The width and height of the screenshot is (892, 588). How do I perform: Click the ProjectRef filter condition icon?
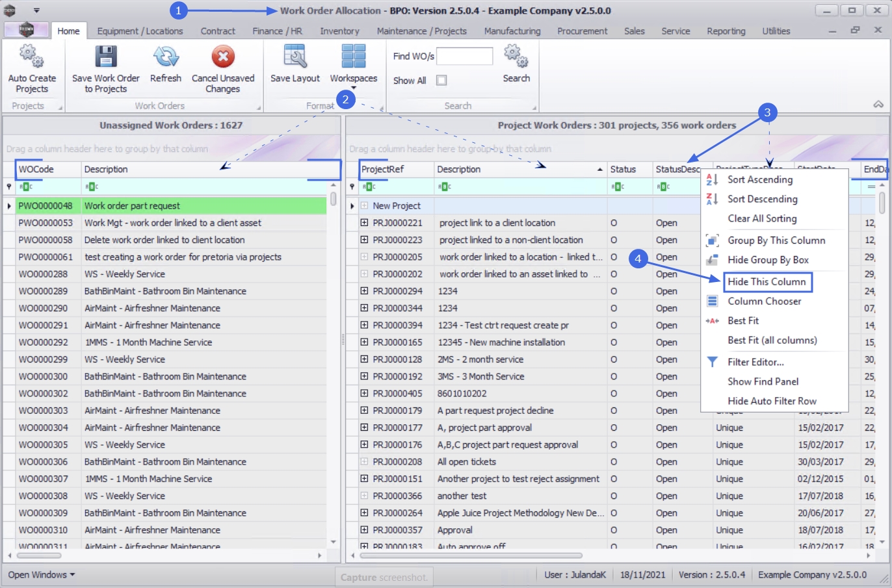369,187
